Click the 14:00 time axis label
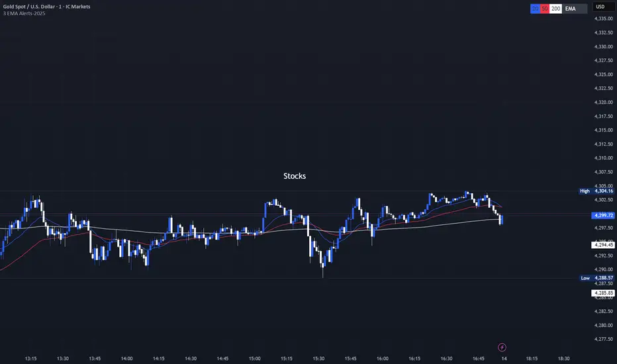The image size is (617, 364). (x=127, y=357)
